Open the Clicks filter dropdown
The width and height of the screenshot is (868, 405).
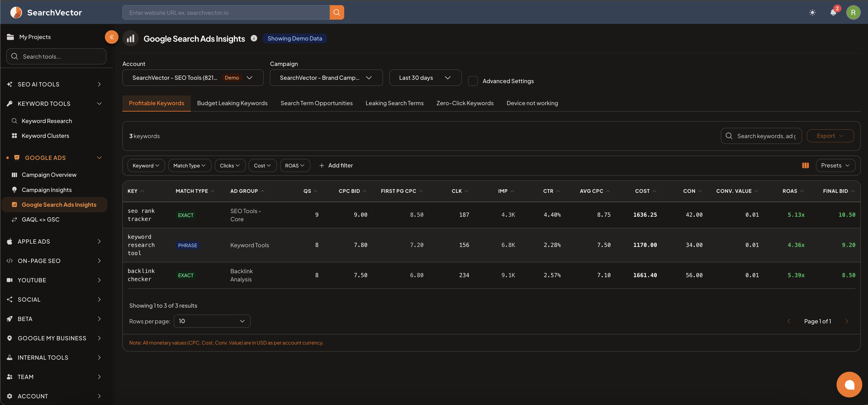tap(230, 165)
